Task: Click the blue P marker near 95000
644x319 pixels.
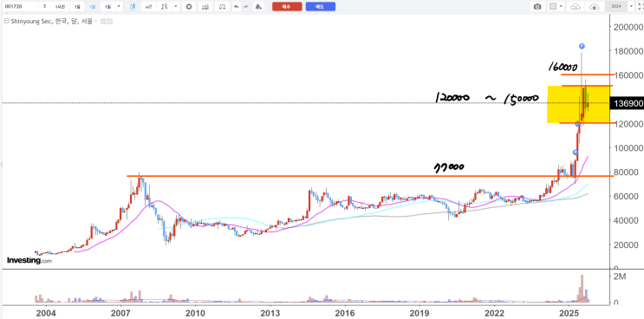Action: tap(576, 153)
